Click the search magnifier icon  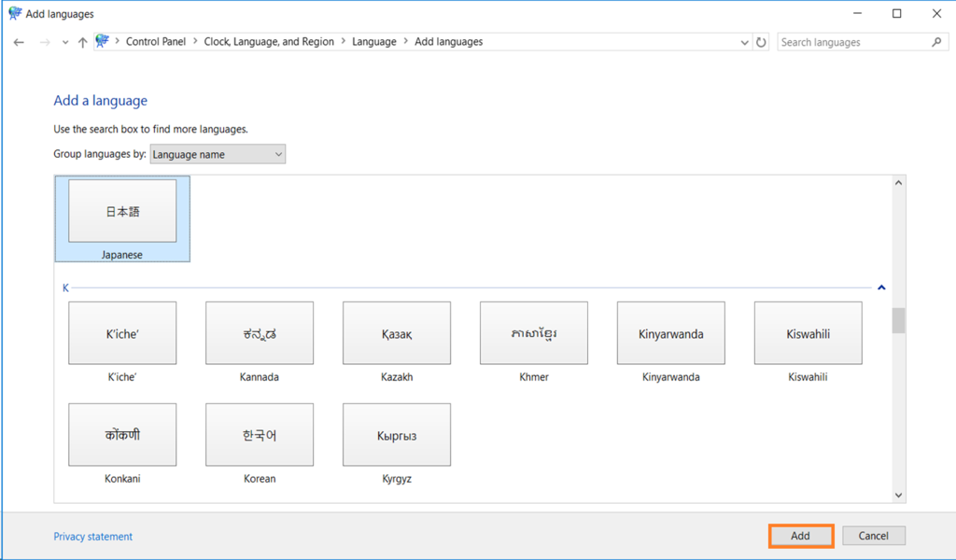point(937,41)
